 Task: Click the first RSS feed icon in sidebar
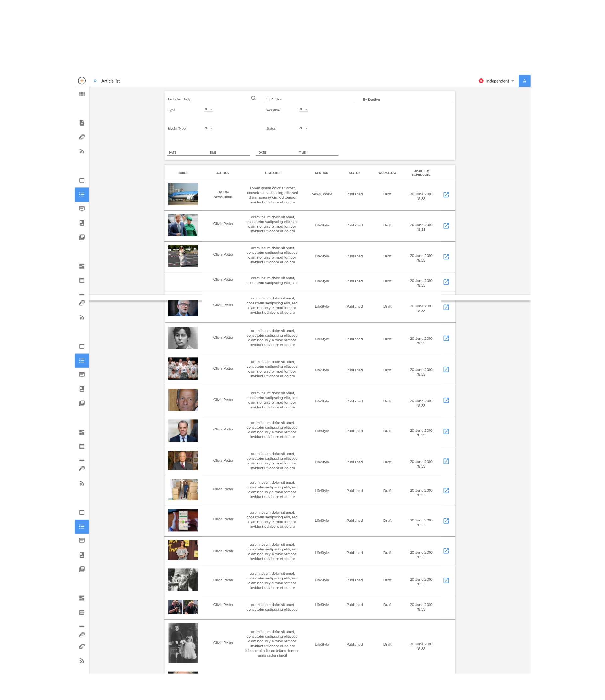82,151
